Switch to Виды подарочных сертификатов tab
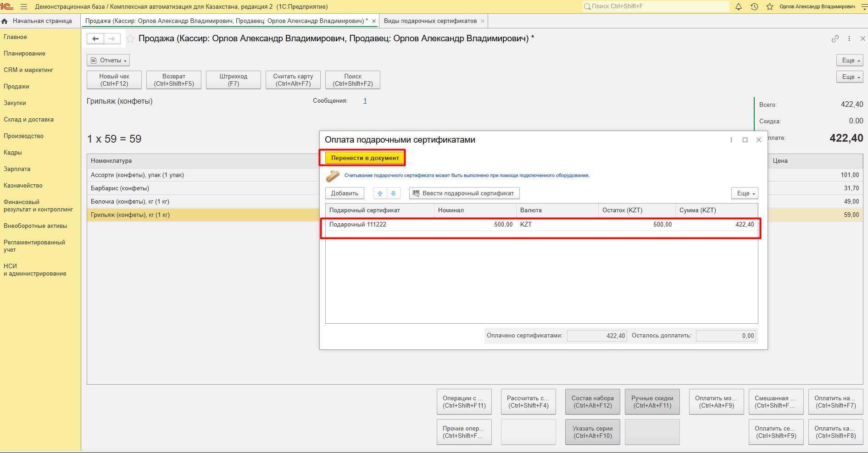 430,21
